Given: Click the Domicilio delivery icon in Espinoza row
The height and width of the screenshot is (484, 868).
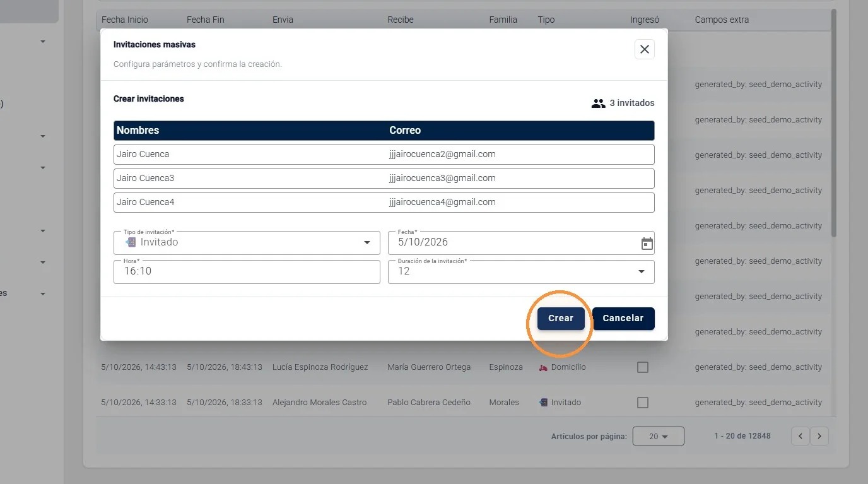Looking at the screenshot, I should tap(543, 367).
